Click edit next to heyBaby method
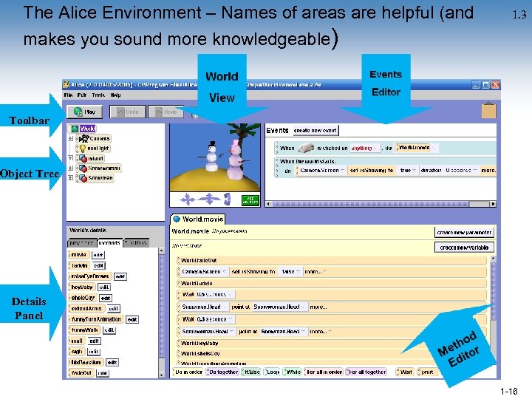 pos(104,287)
